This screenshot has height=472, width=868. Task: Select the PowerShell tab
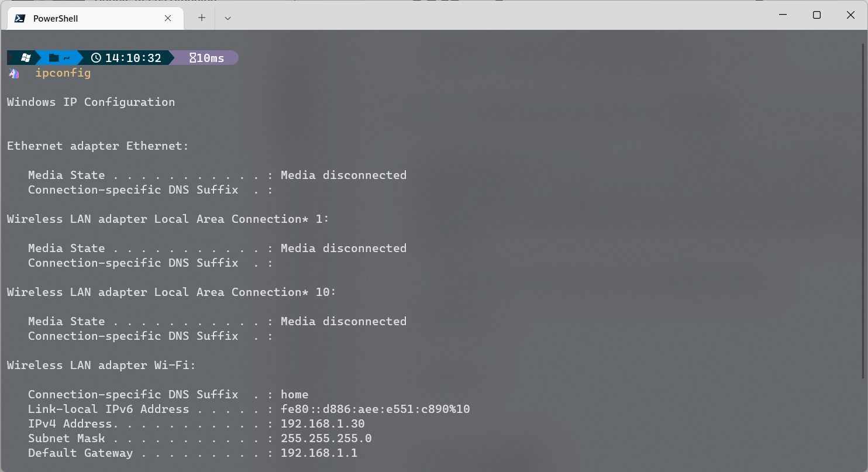(95, 18)
